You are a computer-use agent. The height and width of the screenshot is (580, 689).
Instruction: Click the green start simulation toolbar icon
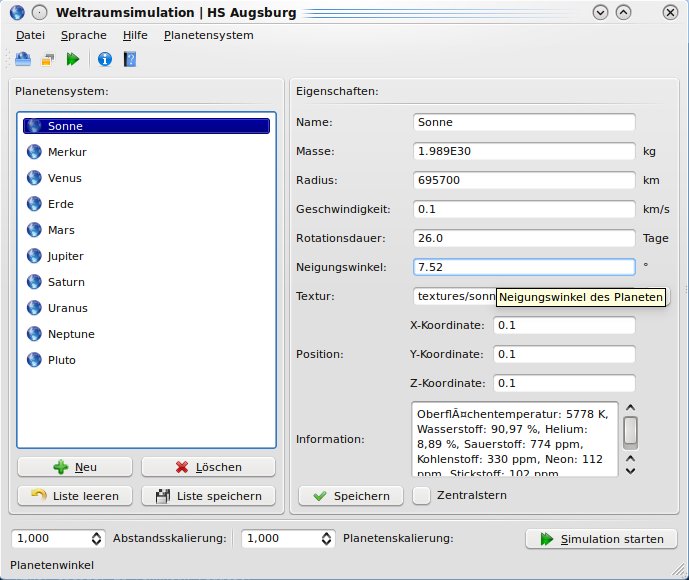point(72,60)
